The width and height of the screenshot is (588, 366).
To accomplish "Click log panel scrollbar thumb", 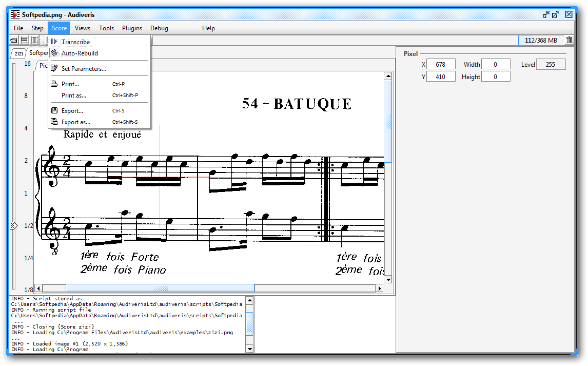I will [x=250, y=324].
